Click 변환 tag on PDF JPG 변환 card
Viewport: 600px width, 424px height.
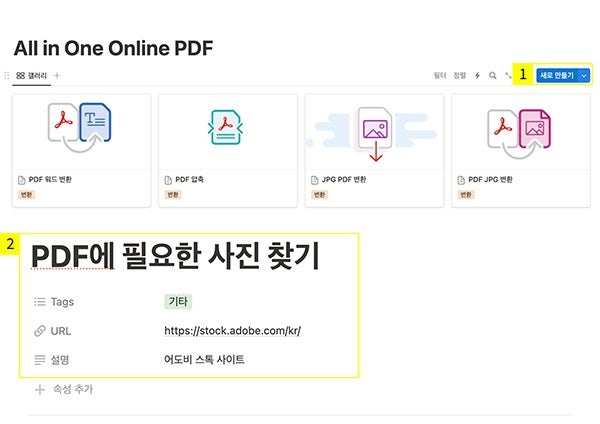[466, 195]
